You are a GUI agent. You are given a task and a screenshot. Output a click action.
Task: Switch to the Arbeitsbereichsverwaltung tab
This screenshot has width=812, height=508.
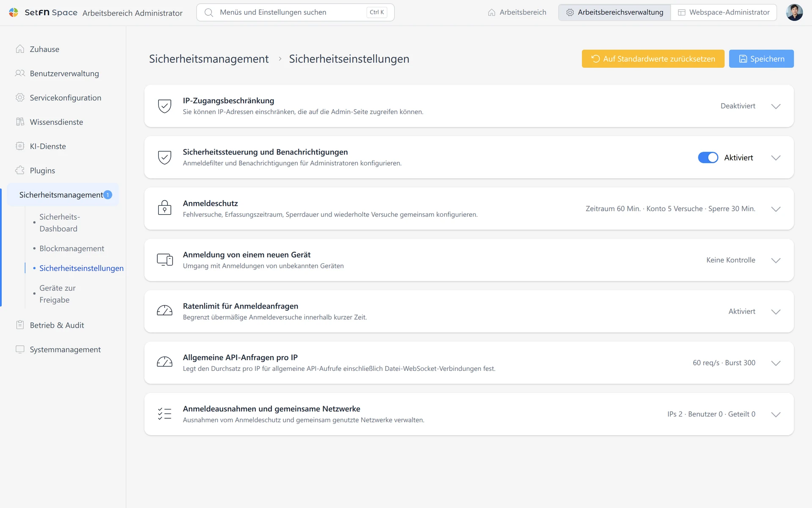point(614,12)
